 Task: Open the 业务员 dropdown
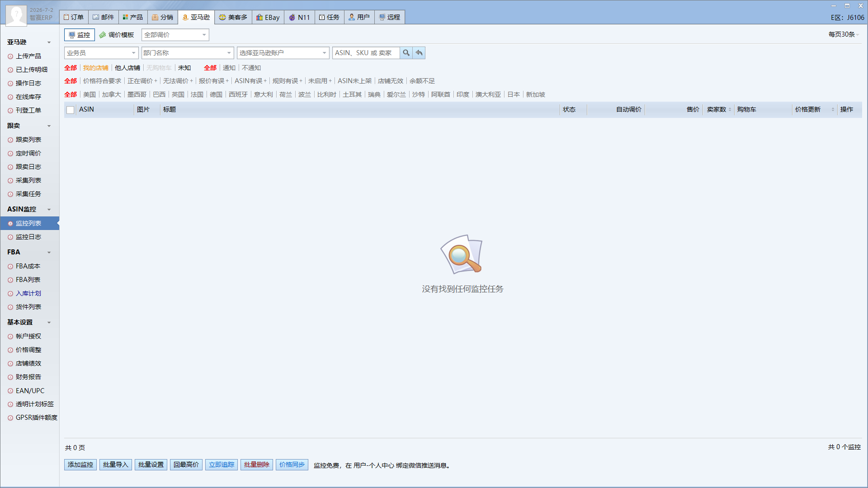point(101,53)
